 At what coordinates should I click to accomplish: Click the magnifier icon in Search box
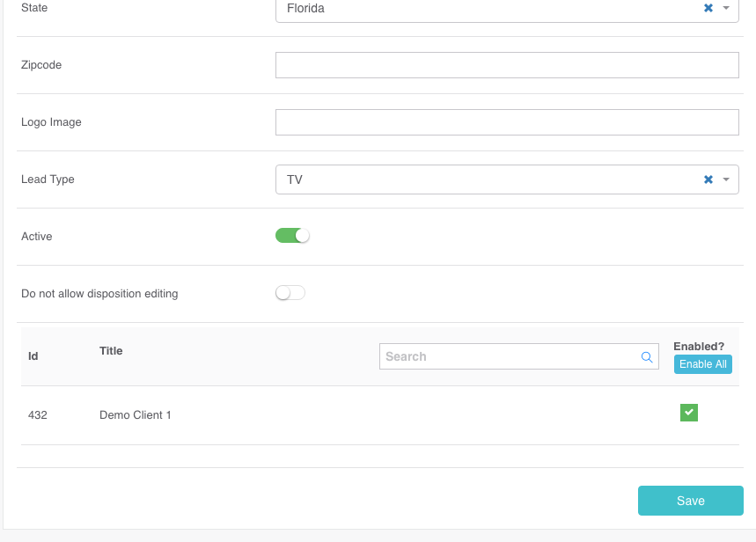pyautogui.click(x=647, y=357)
